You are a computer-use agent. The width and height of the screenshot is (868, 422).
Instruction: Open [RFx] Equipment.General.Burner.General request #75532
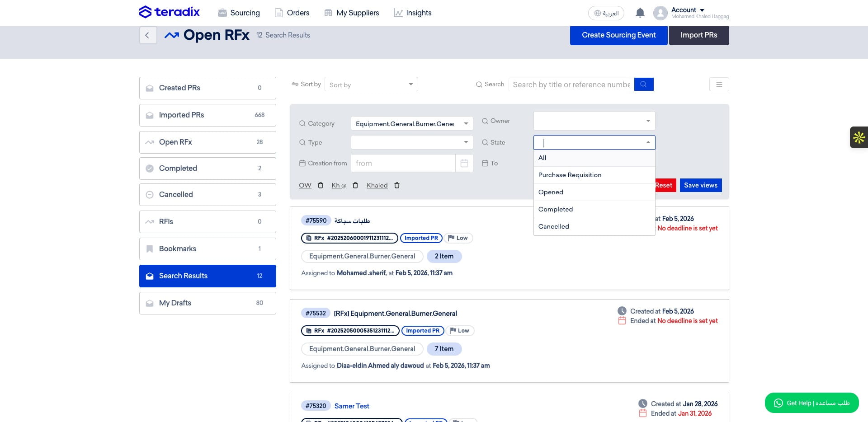click(x=395, y=314)
